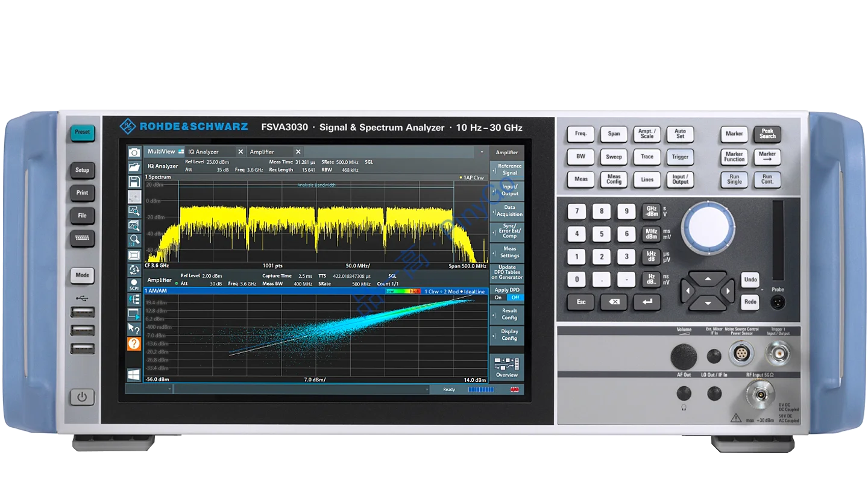Click the Enter return-arrow key

click(x=647, y=302)
